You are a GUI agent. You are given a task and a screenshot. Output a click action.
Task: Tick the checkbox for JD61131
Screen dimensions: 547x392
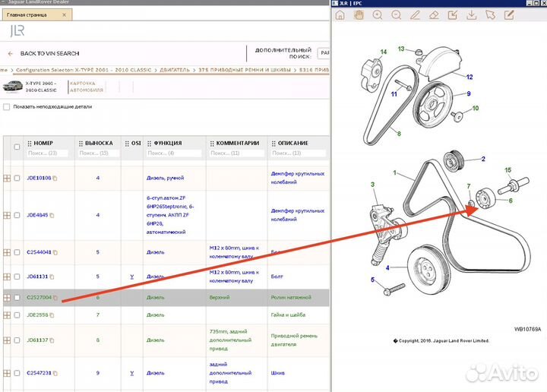(x=17, y=277)
